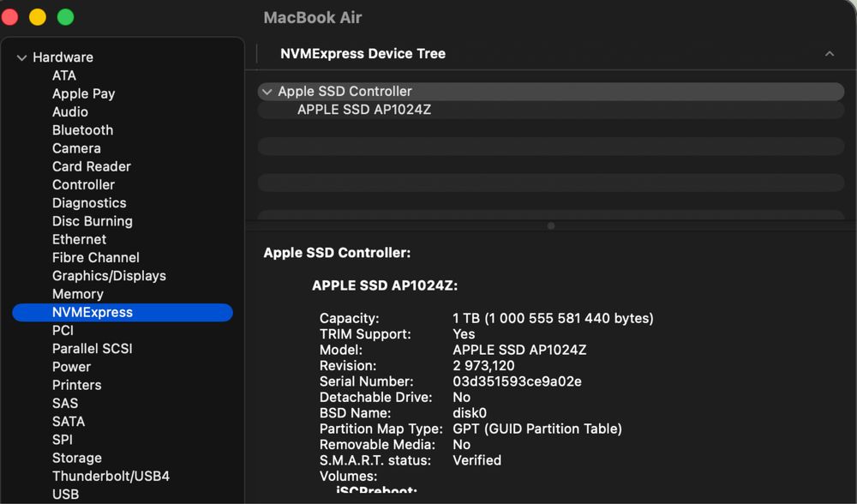
Task: Open Storage in the sidebar
Action: 76,458
